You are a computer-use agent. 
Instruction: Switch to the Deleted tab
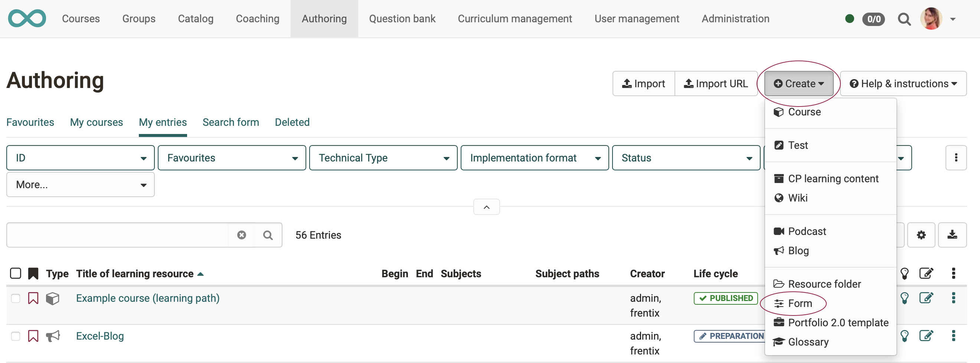(x=292, y=122)
